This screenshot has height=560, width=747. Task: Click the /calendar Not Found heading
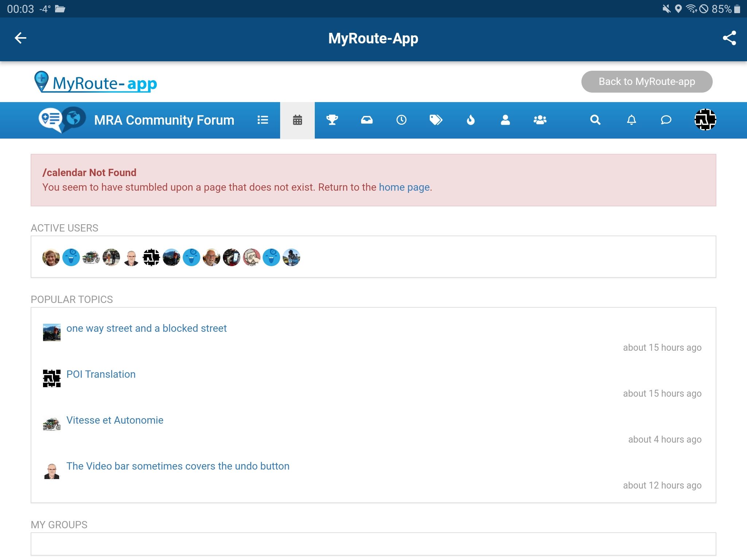[x=89, y=172]
